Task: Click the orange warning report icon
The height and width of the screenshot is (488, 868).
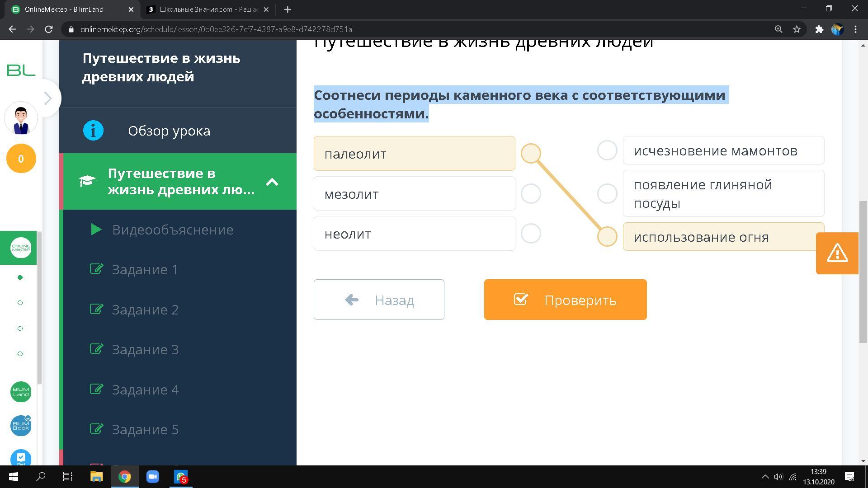Action: coord(837,253)
